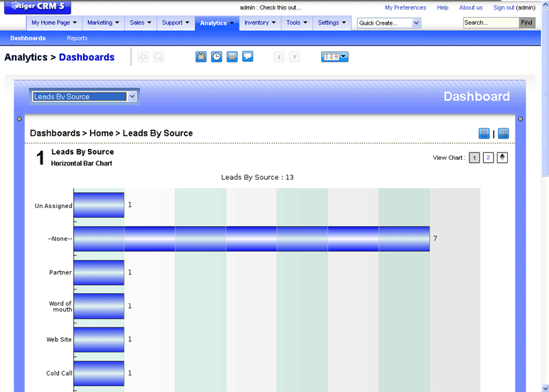The image size is (549, 392).
Task: Click the page vertical scrollbar
Action: (x=545, y=91)
